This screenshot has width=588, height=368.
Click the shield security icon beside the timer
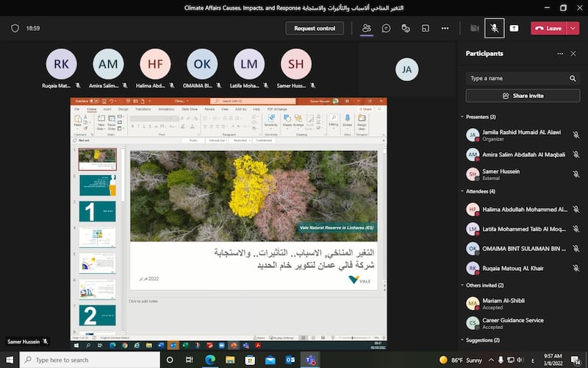tap(15, 28)
